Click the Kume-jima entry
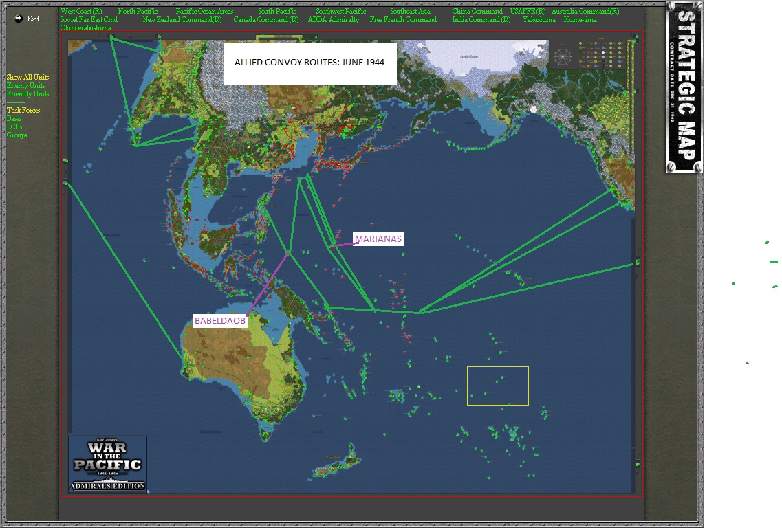This screenshot has width=782, height=532. [580, 19]
